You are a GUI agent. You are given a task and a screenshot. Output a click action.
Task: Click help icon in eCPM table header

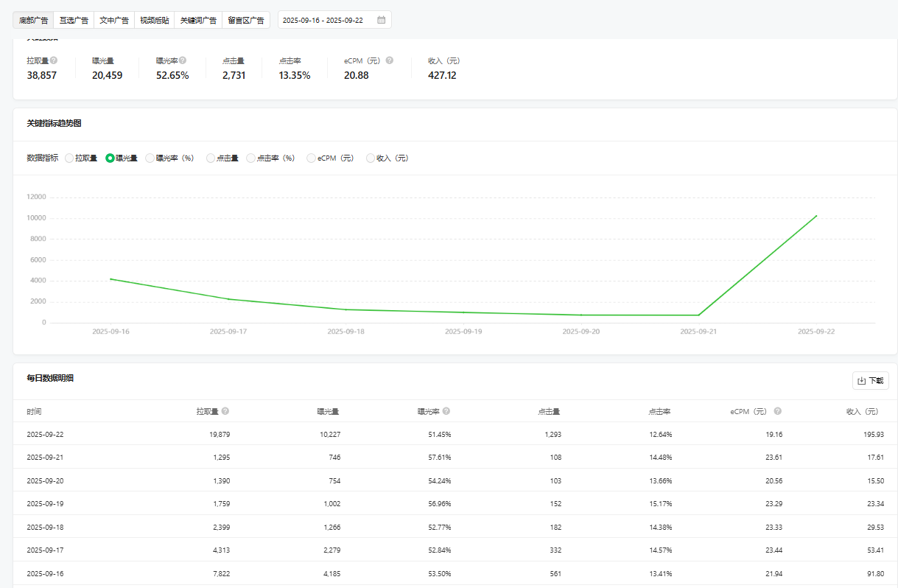(778, 411)
